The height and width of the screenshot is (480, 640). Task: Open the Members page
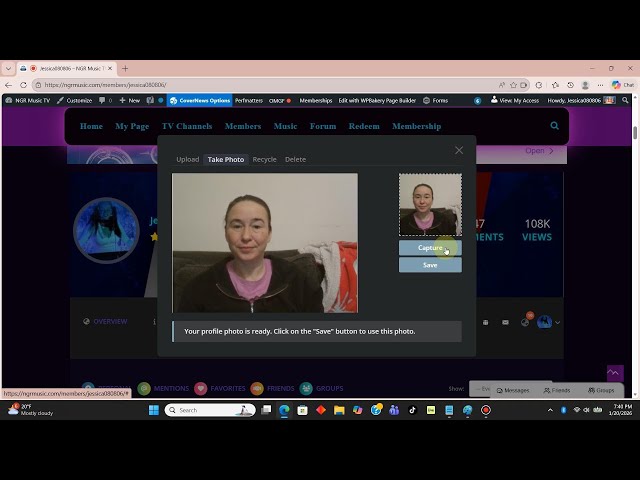click(243, 126)
